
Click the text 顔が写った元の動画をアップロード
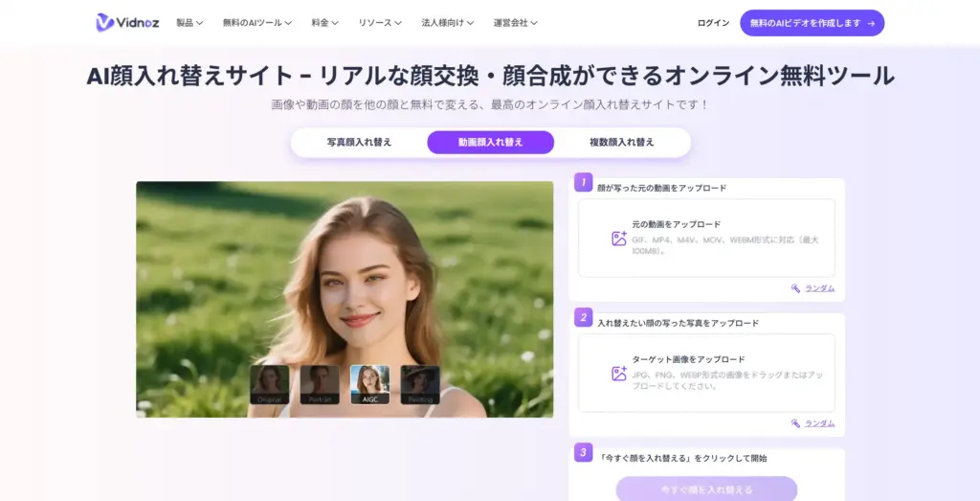click(x=662, y=188)
